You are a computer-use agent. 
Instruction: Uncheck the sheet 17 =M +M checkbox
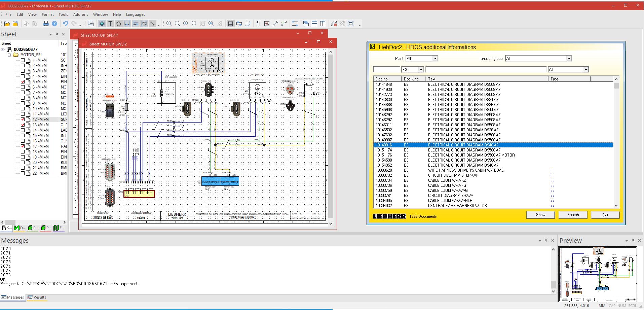(x=23, y=146)
